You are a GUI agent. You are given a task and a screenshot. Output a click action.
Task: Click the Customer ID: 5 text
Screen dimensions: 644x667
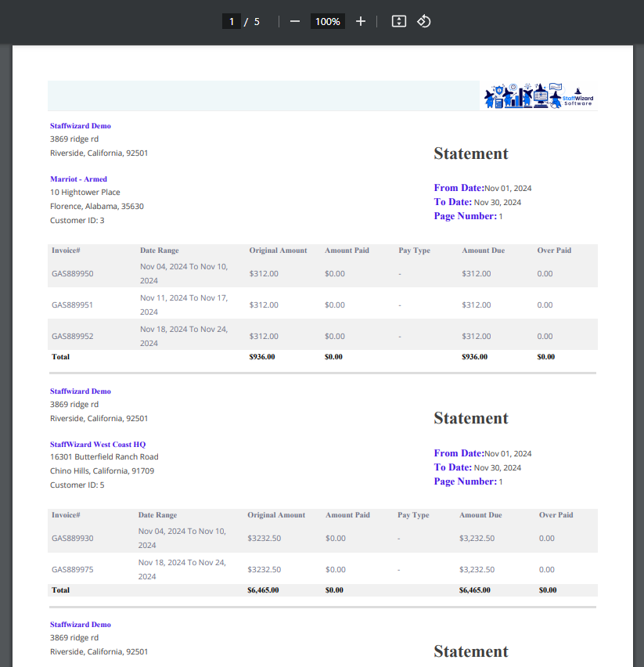[77, 485]
